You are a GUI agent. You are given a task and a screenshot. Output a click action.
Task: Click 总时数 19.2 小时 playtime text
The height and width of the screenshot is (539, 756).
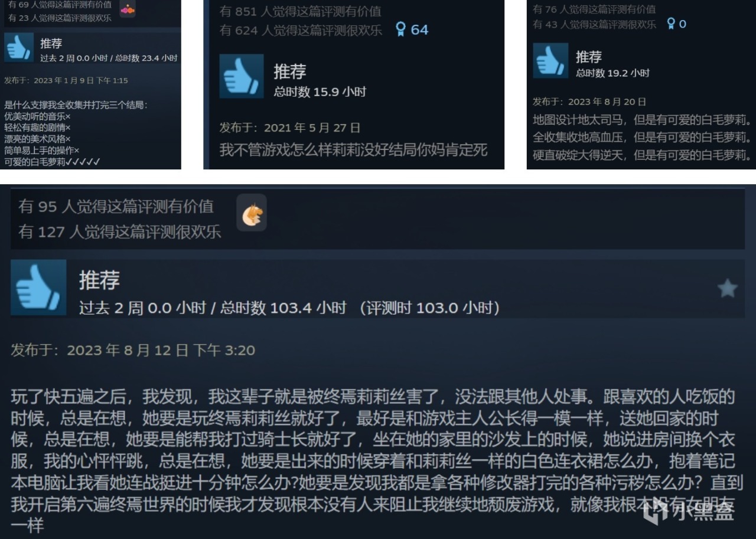point(612,73)
